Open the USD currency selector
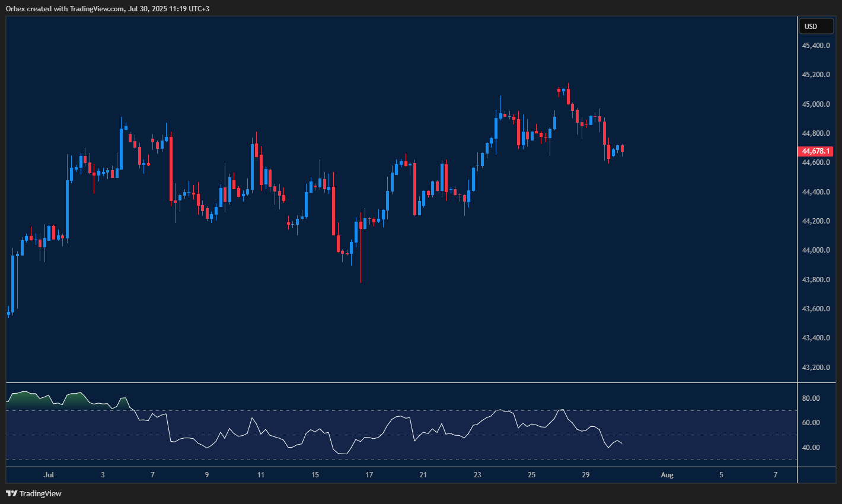The image size is (842, 504). click(x=815, y=26)
